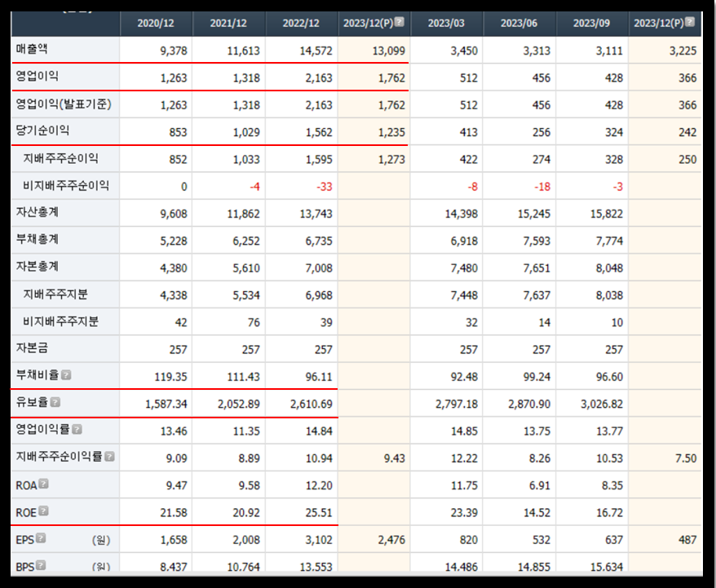This screenshot has height=588, width=716.
Task: Click the help icon beside ROE
Action: 43,511
